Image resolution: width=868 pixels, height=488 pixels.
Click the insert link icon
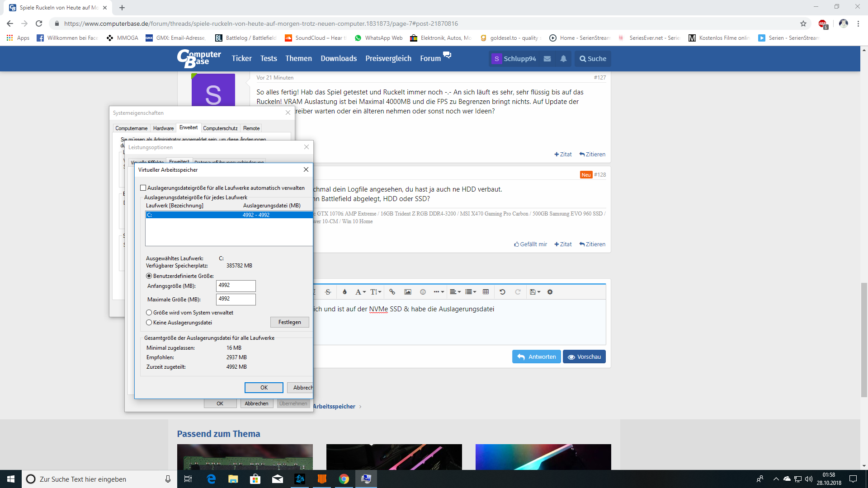tap(392, 292)
